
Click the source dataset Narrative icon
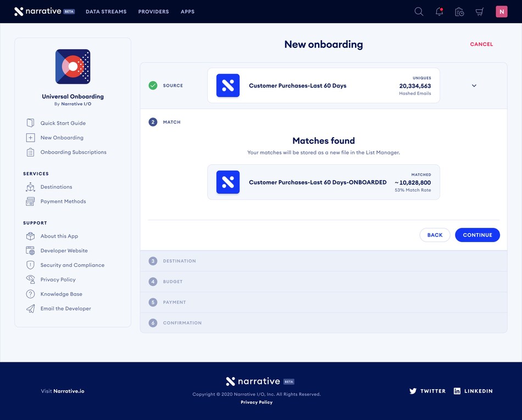pos(228,86)
